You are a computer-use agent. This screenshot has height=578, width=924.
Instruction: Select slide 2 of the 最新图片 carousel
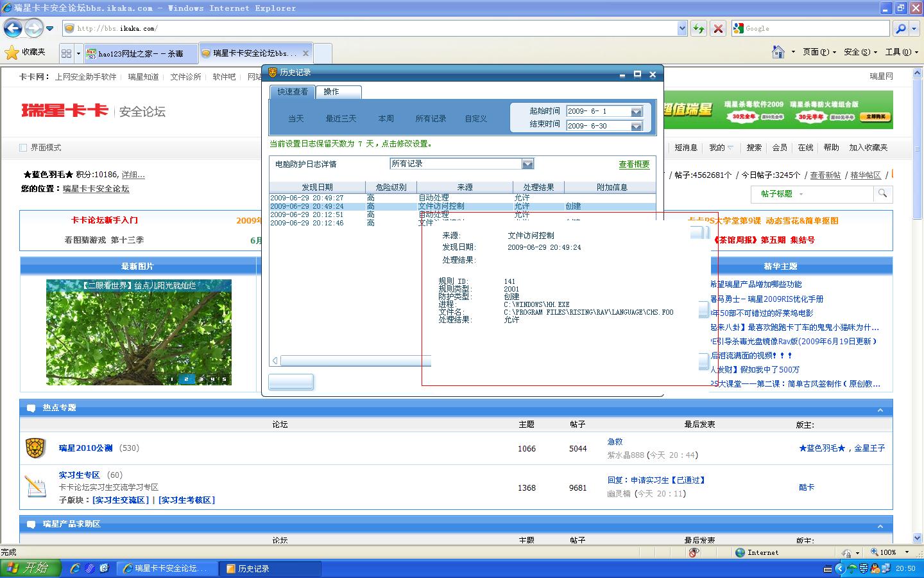point(186,379)
